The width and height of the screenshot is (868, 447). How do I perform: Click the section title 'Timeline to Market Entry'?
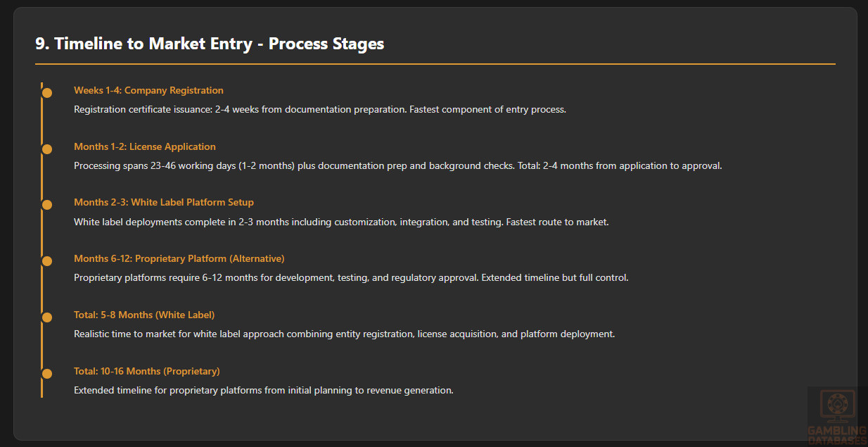(x=210, y=44)
